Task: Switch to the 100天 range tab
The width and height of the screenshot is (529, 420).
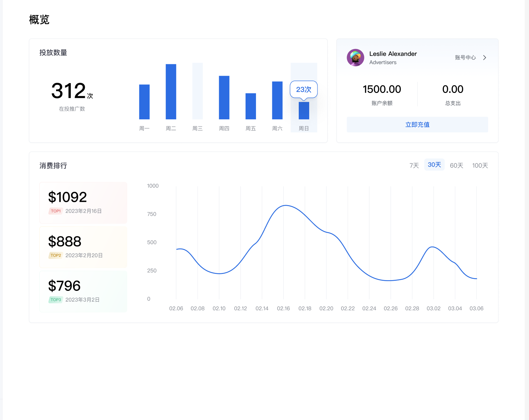Action: (x=480, y=166)
